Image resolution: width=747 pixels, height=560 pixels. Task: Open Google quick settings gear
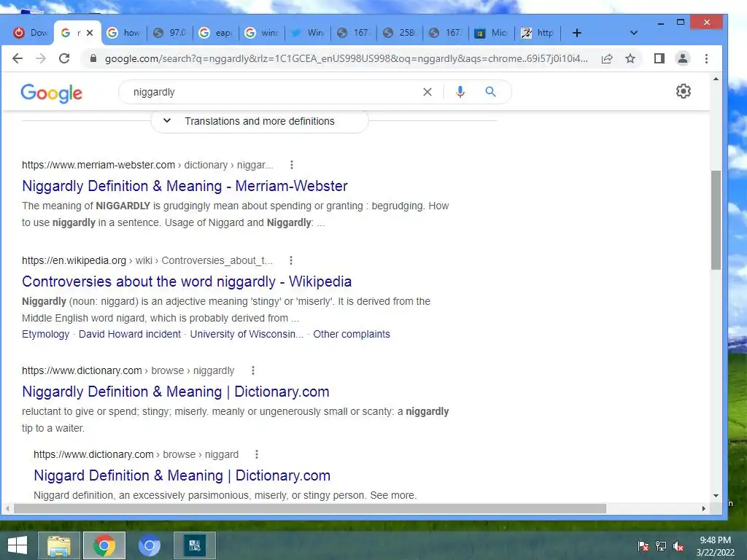[x=684, y=91]
